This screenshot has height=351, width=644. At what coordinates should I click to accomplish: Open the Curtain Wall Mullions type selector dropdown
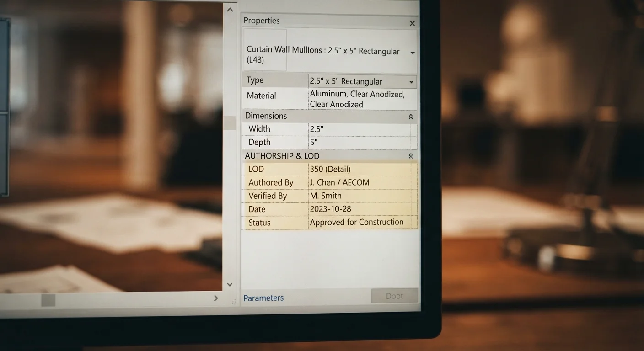point(412,53)
